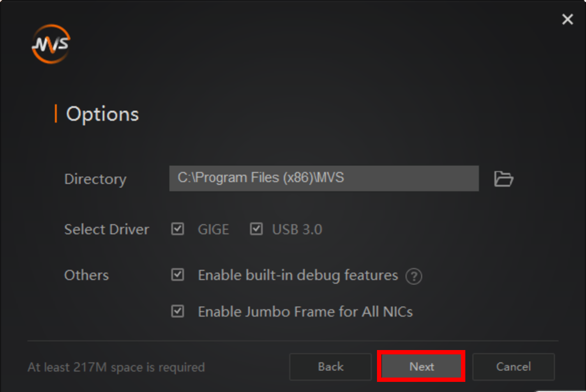Cancel the installation
Screen dimensions: 586x392
514,366
